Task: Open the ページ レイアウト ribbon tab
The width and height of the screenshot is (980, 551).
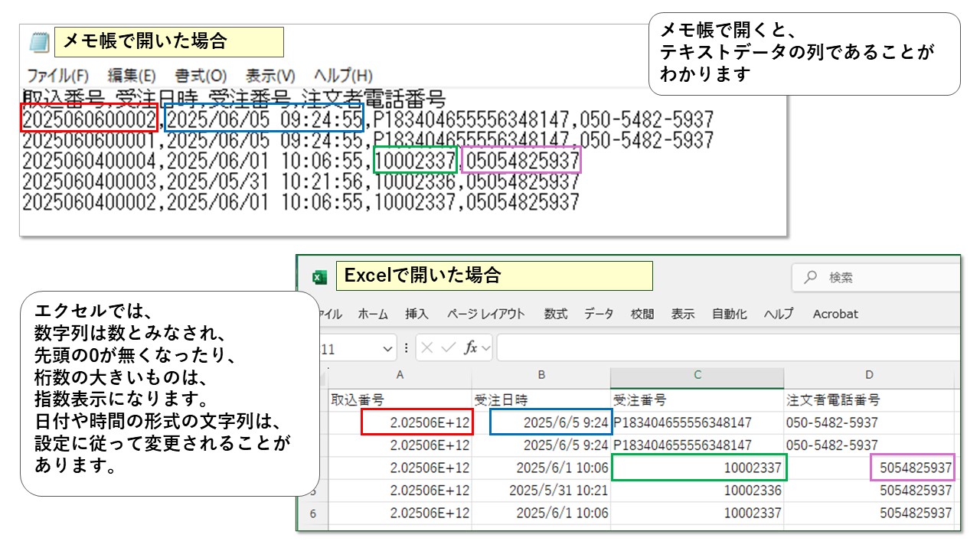Action: [486, 314]
